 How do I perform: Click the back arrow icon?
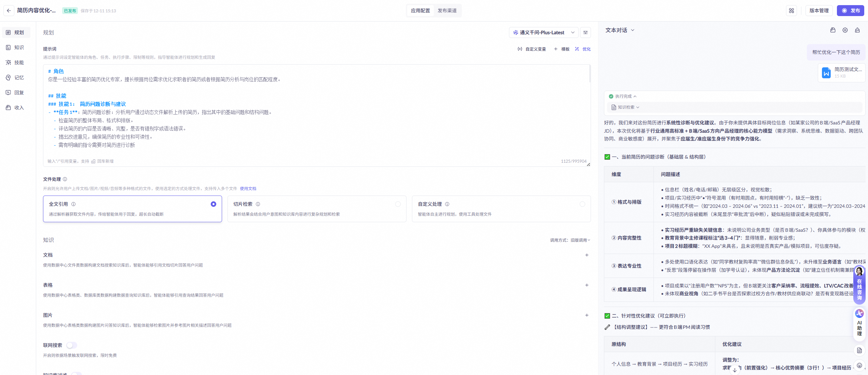point(9,11)
